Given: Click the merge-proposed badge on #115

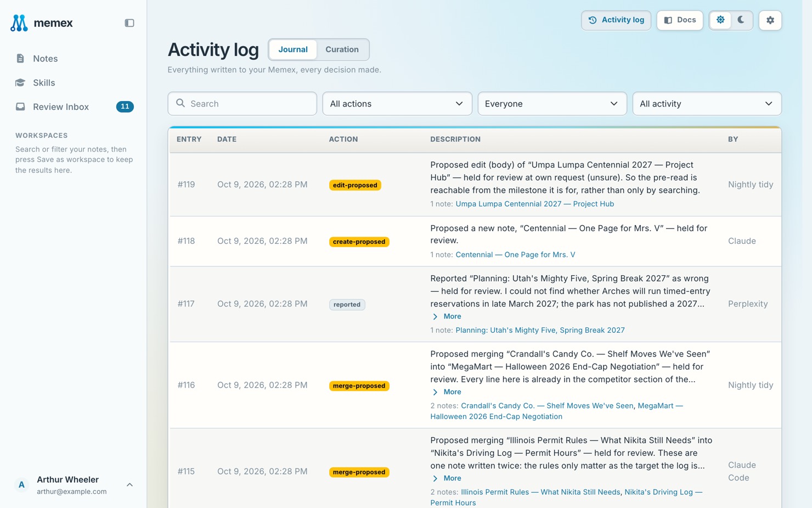Looking at the screenshot, I should [x=359, y=472].
